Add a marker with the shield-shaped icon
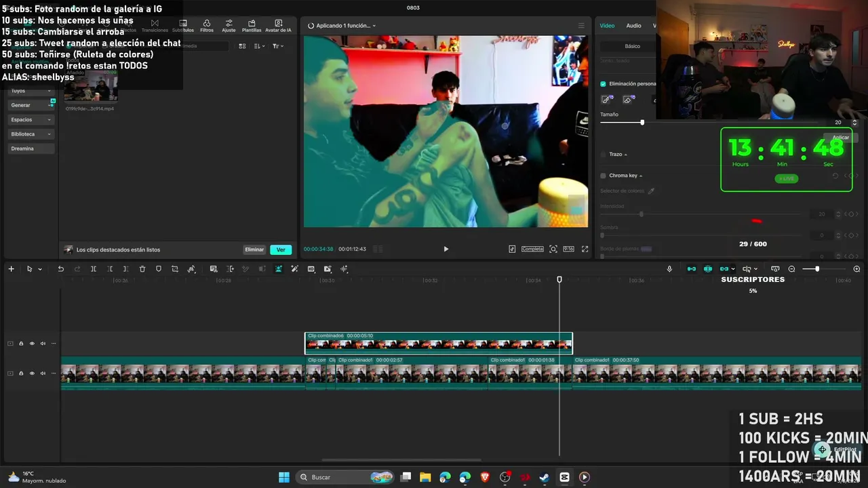The height and width of the screenshot is (488, 868). pos(159,269)
